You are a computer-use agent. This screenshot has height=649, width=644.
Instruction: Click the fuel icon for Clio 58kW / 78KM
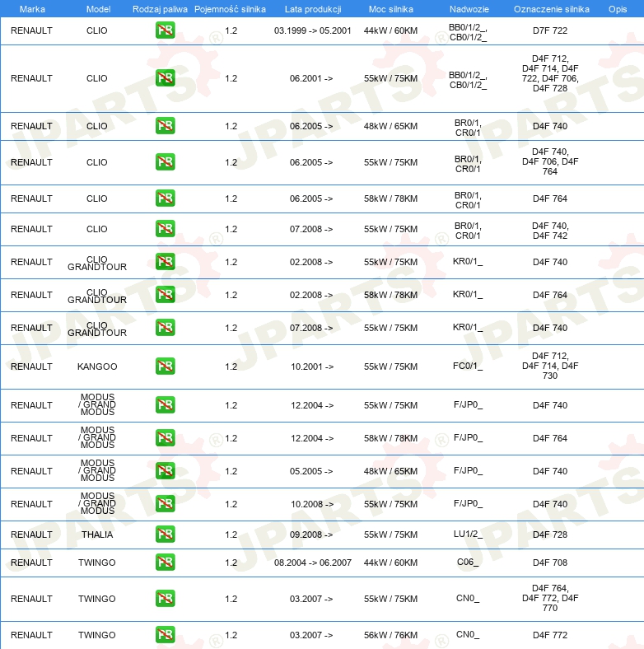click(x=166, y=198)
